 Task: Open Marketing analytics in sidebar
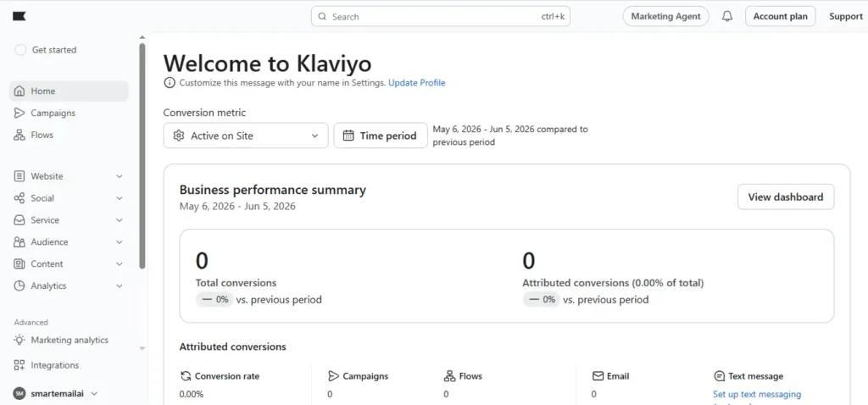[x=69, y=341]
